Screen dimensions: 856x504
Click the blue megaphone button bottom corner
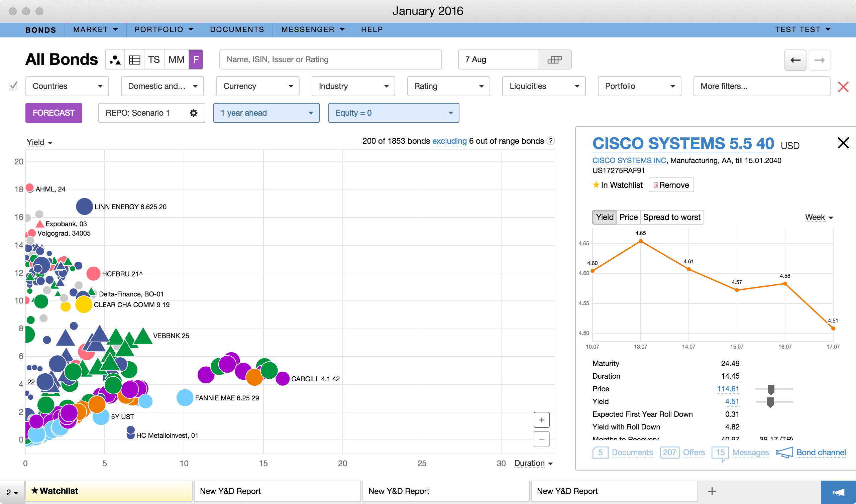click(838, 492)
